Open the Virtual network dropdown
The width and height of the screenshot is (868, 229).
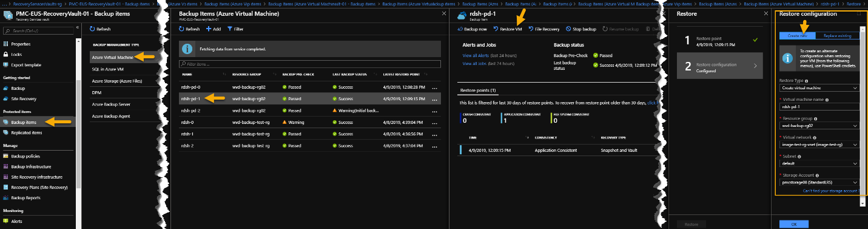pyautogui.click(x=819, y=145)
